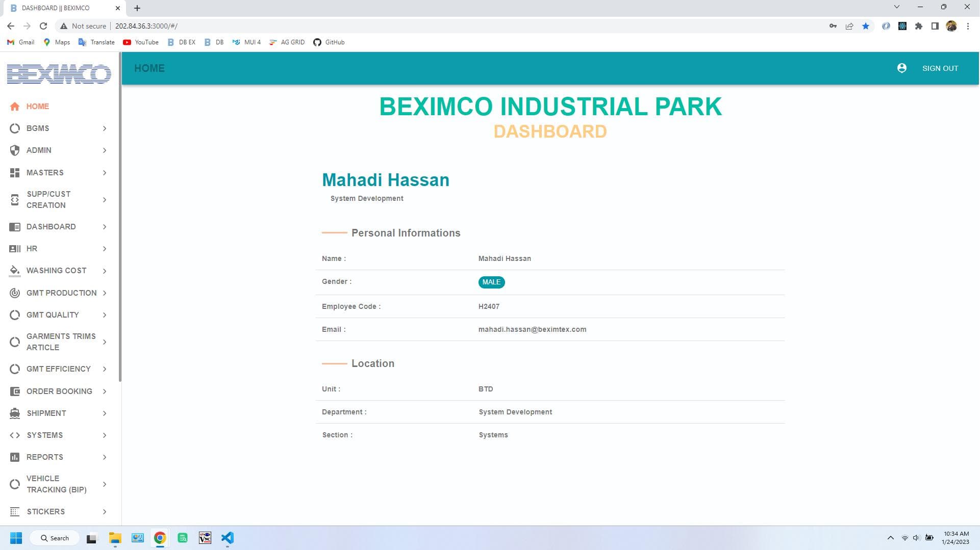Open the MUI 4 bookmark

[246, 42]
